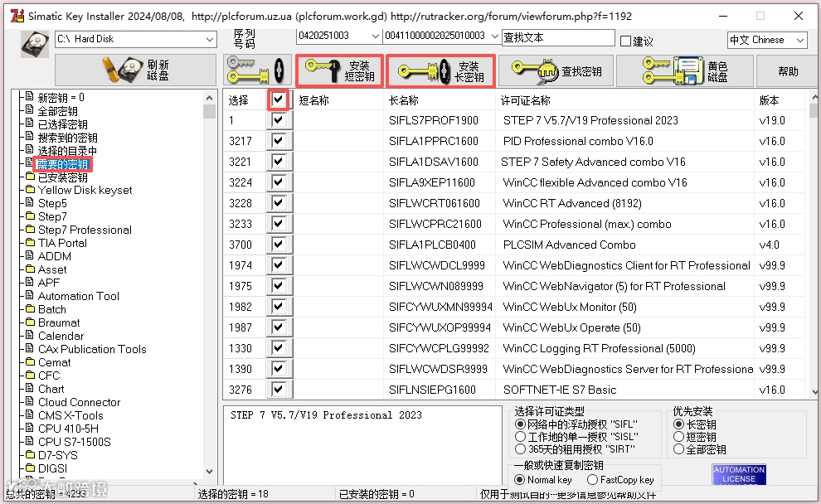The height and width of the screenshot is (504, 821).
Task: Select 网络中的浮动授权 SIFL radio option
Action: point(520,424)
